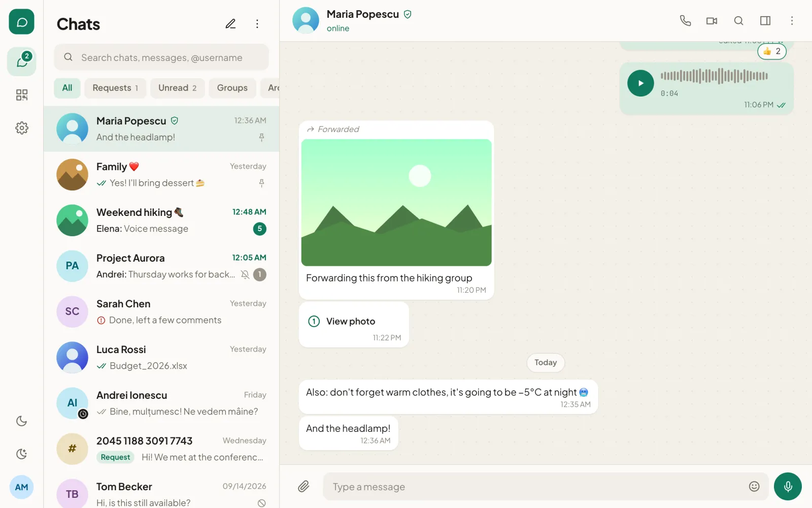Open Maria Popescu's profile from the header avatar
The image size is (812, 508).
(306, 20)
